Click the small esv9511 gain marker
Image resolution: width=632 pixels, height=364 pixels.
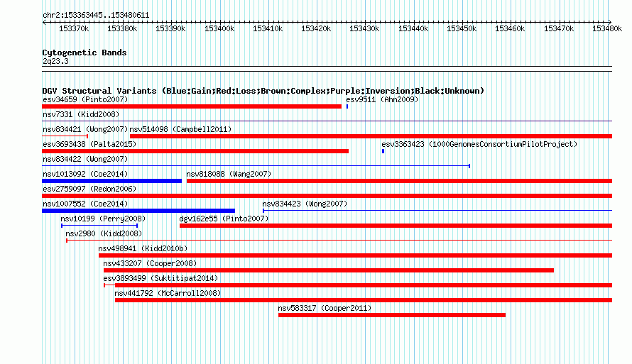pos(347,106)
